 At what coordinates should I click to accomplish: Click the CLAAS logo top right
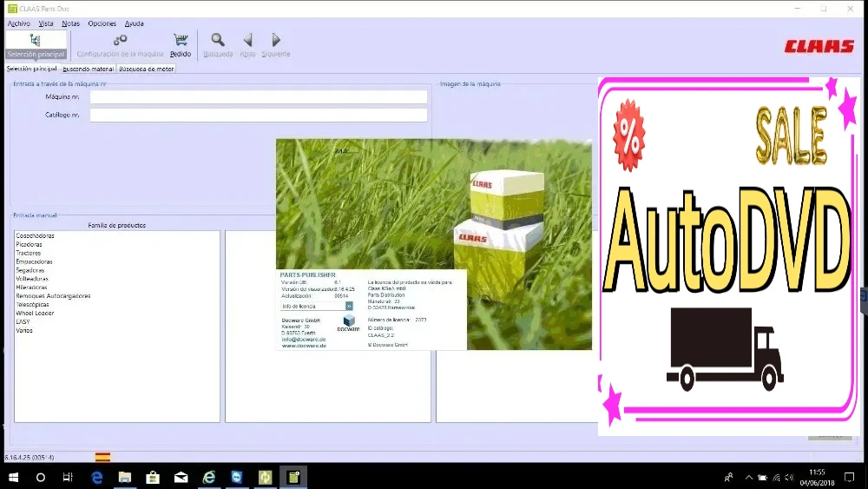tap(819, 47)
